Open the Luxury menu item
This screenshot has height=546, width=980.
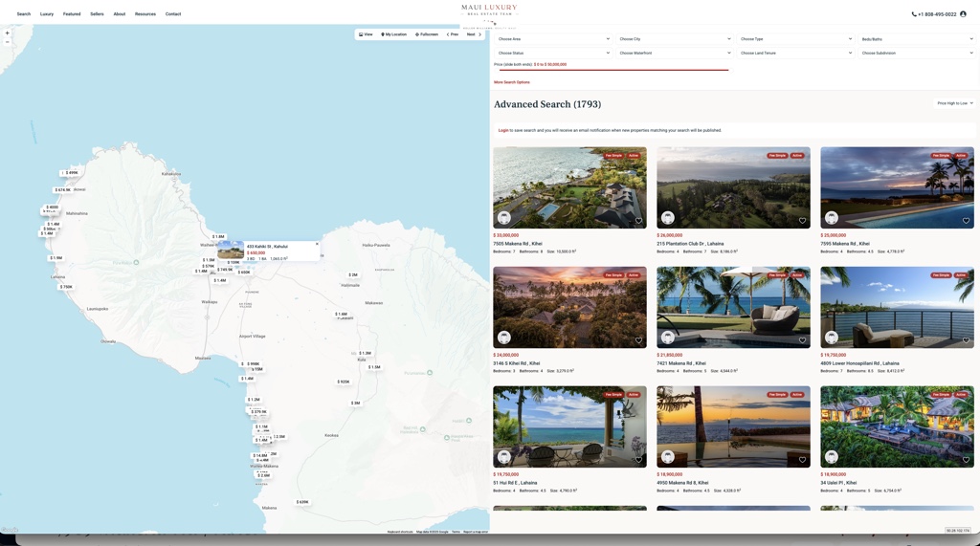[x=47, y=14]
